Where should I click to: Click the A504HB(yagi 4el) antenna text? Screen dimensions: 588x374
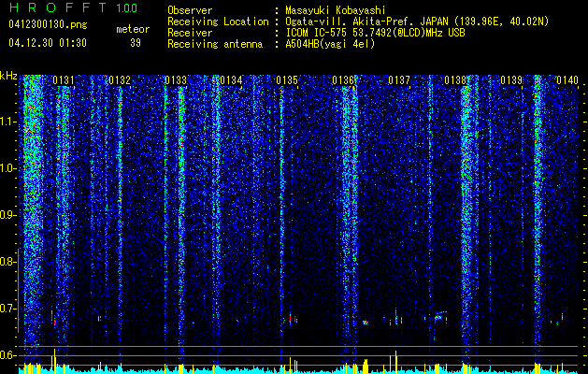point(330,44)
